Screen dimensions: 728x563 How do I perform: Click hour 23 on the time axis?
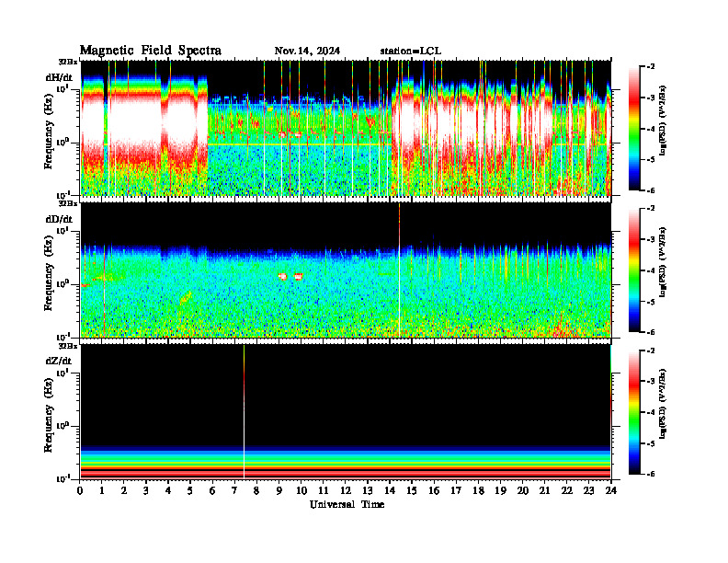588,490
